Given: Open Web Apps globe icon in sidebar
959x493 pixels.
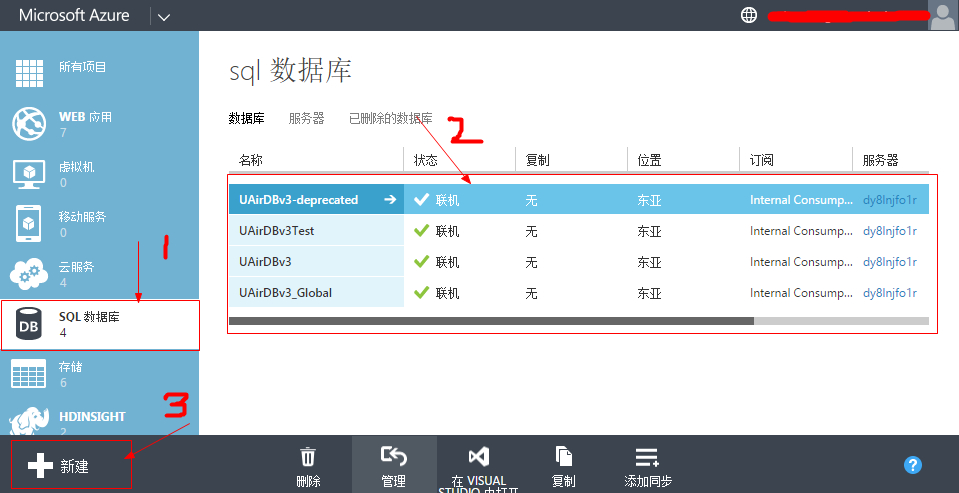Looking at the screenshot, I should 29,124.
